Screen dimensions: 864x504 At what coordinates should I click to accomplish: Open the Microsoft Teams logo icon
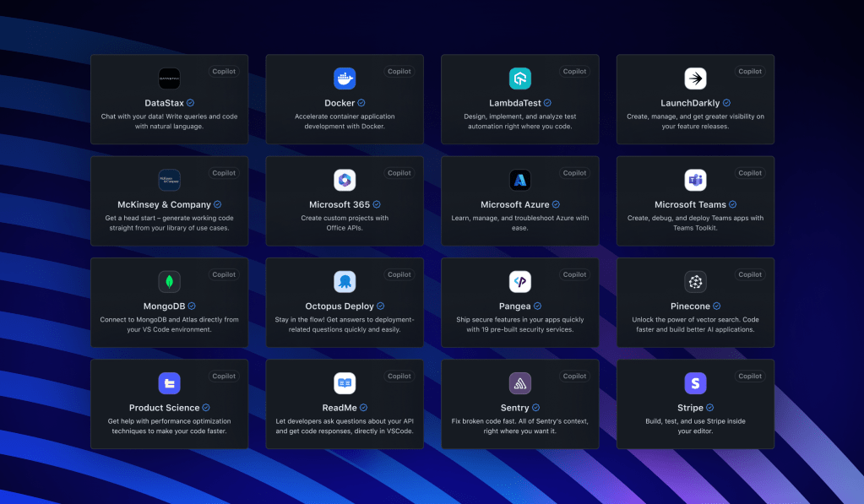[695, 180]
